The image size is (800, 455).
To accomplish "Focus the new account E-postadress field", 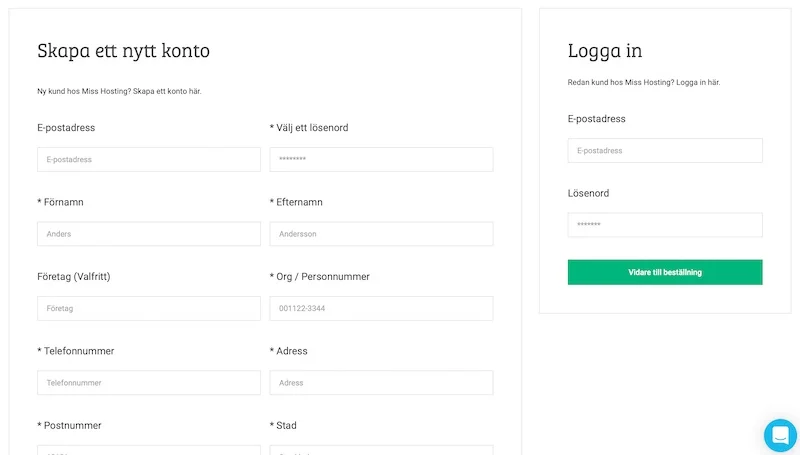I will coord(149,159).
